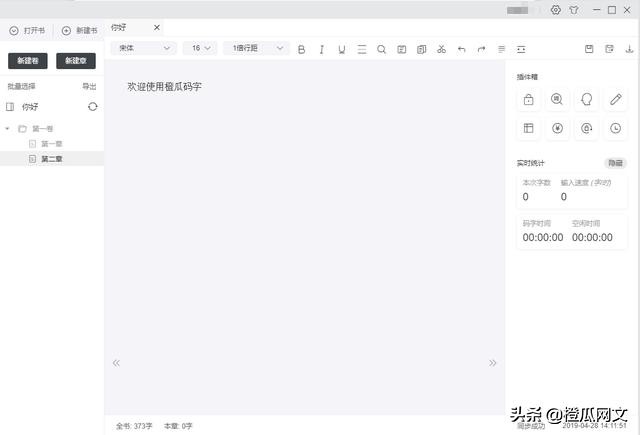The height and width of the screenshot is (435, 640).
Task: Click the scissors cut icon
Action: 442,49
